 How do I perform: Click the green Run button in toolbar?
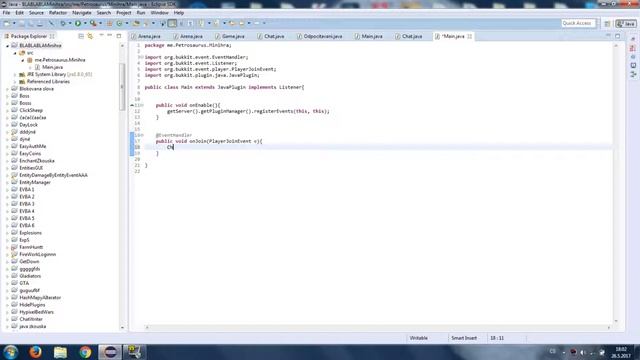click(78, 23)
